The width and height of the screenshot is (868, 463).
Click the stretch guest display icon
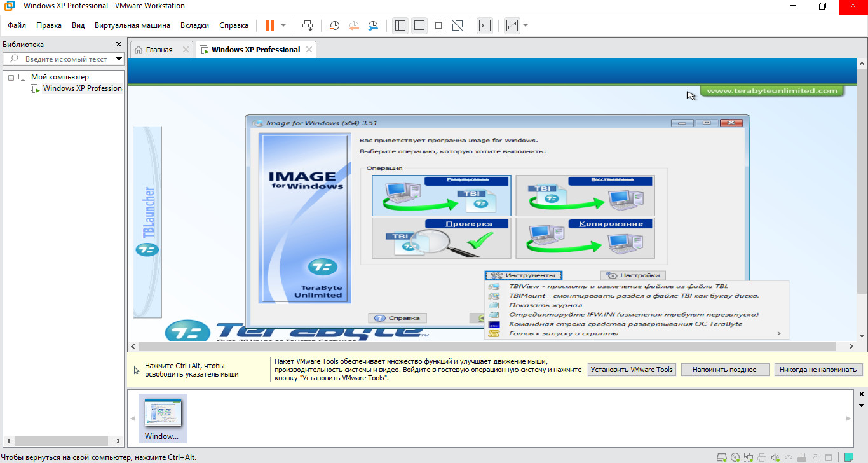[x=512, y=25]
